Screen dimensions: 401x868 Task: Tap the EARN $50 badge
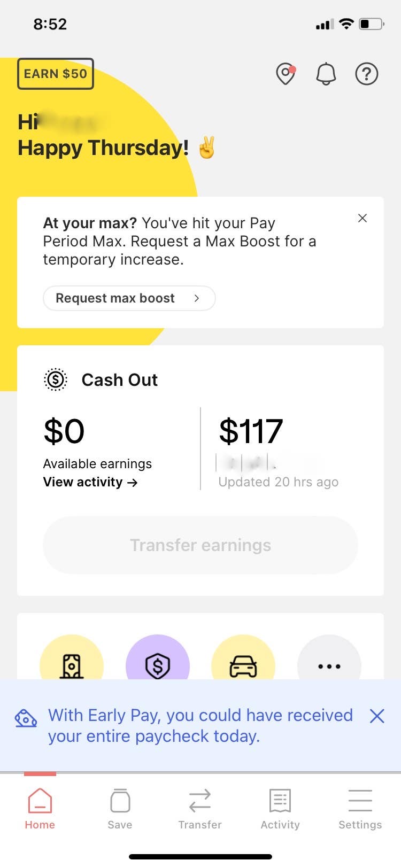coord(56,74)
